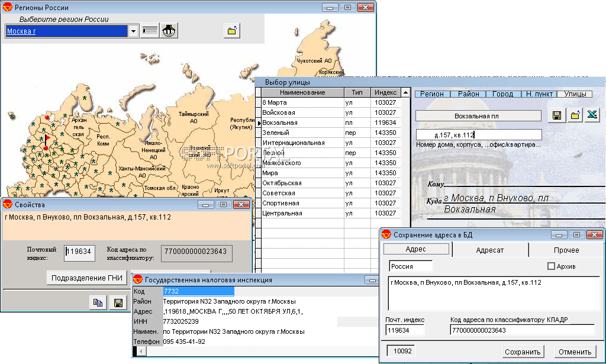Click the copy icon in Свойства window

click(x=98, y=302)
